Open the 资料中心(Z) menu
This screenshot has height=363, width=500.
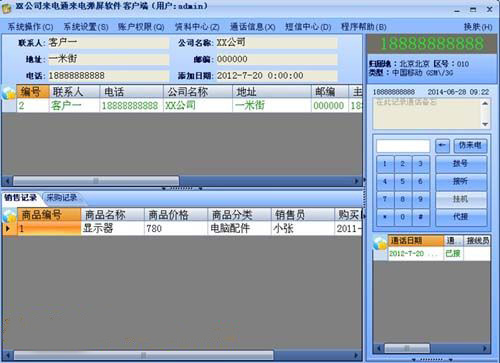pyautogui.click(x=197, y=27)
